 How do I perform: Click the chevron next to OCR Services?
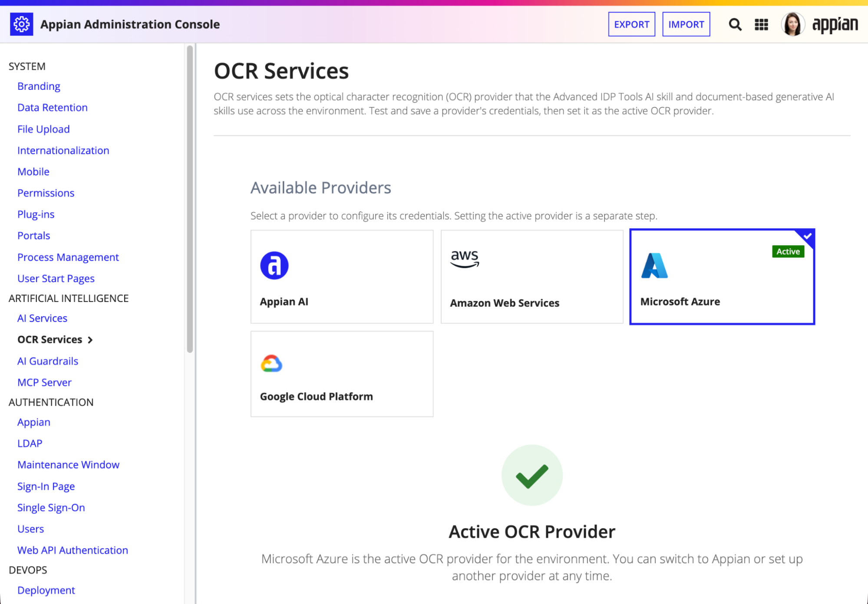coord(90,340)
